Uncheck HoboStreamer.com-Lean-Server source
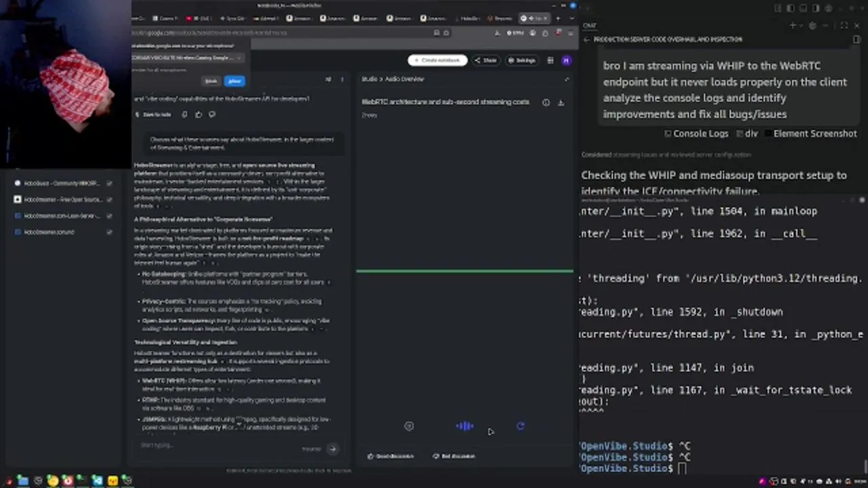 pos(109,216)
